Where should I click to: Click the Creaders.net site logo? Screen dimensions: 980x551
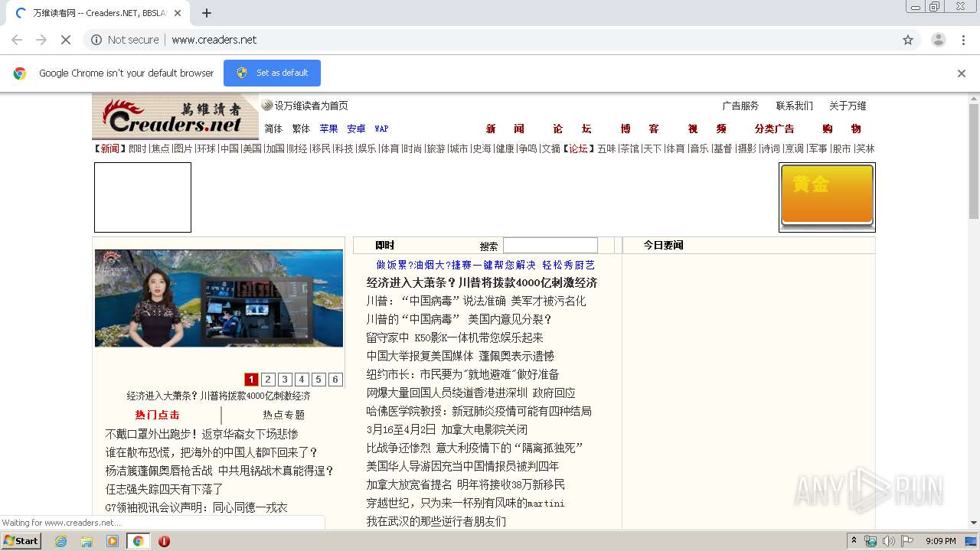(x=176, y=116)
